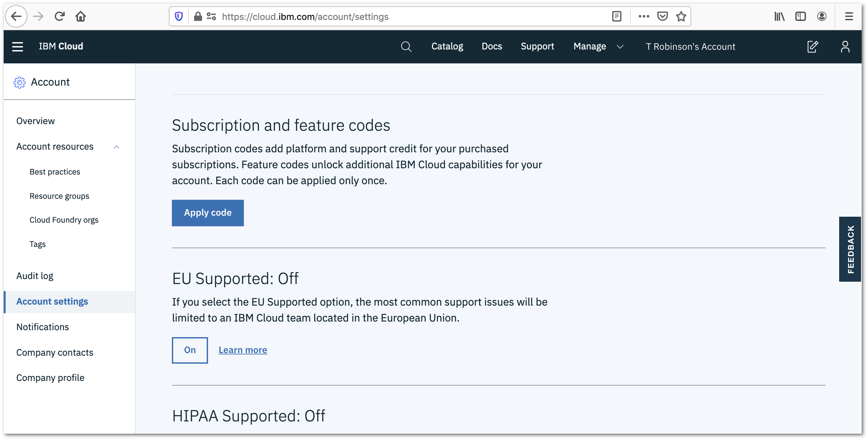Show the browser sidebar icon
This screenshot has height=440, width=868.
(x=801, y=16)
